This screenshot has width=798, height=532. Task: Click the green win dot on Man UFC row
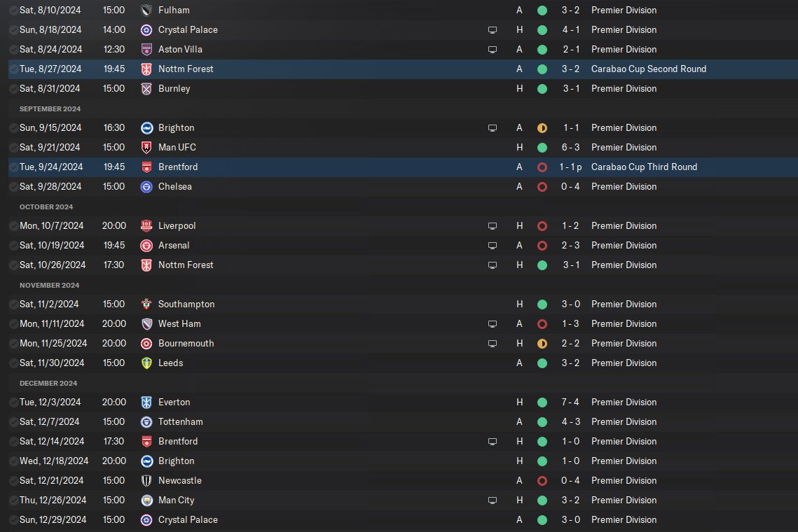(542, 148)
